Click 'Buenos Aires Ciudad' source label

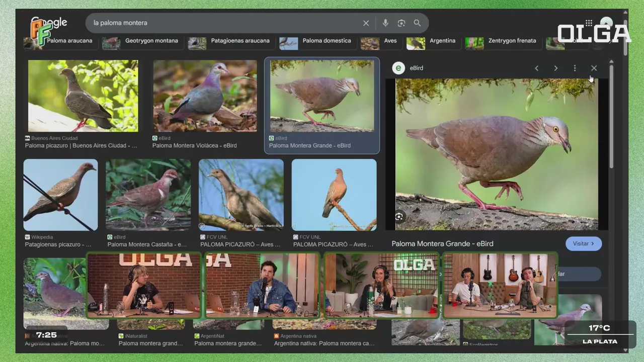click(x=54, y=138)
